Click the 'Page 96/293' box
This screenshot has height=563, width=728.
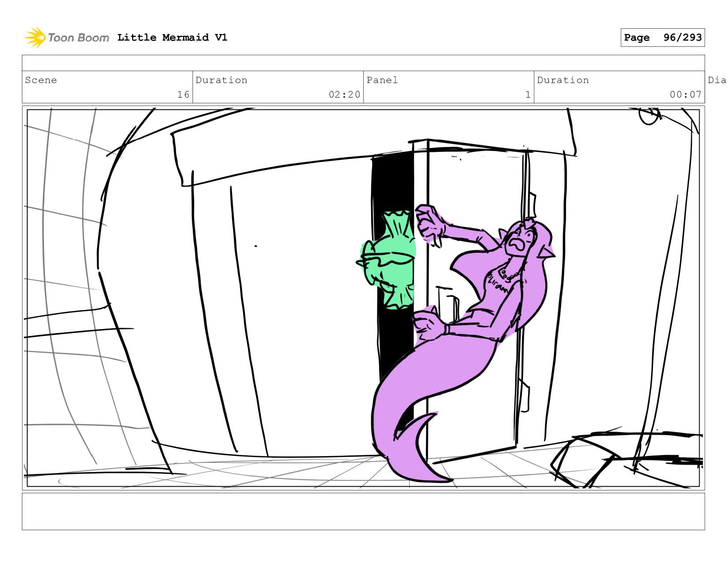pos(662,38)
